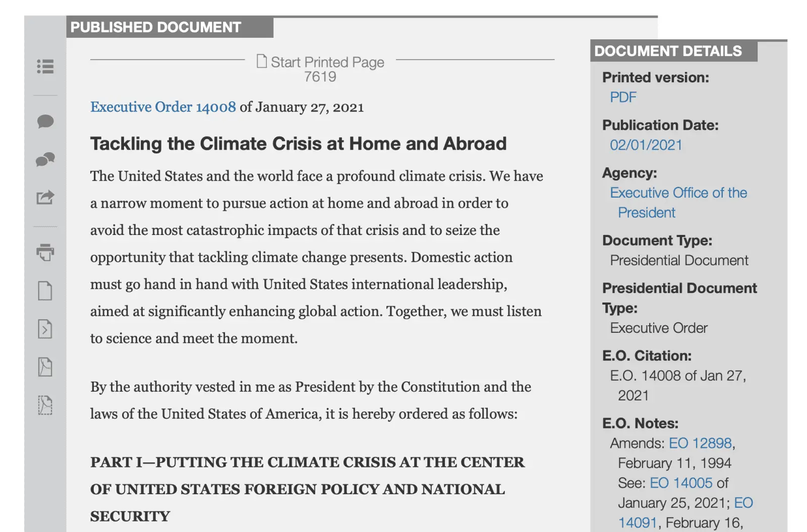807x532 pixels.
Task: Open the PDF printed version link
Action: click(x=623, y=97)
